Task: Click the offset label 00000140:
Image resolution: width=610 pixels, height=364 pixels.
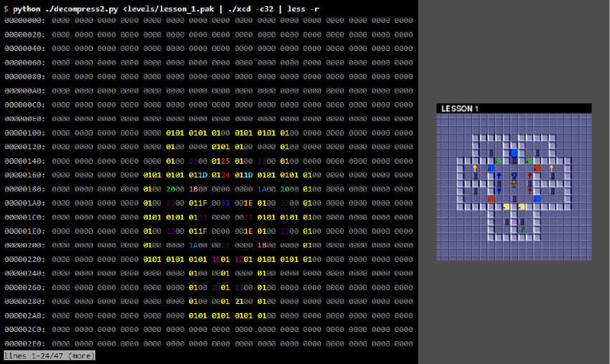Action: tap(25, 161)
